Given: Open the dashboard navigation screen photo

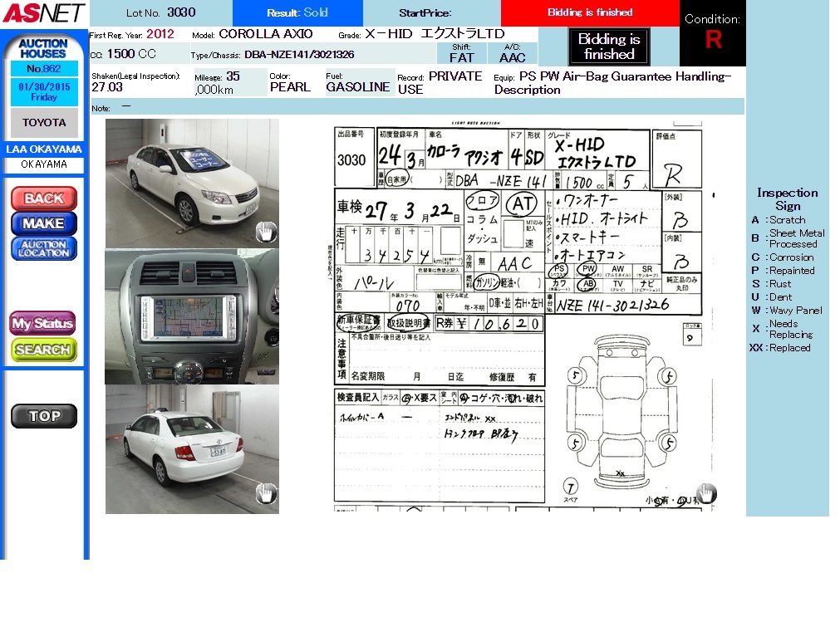Looking at the screenshot, I should [x=191, y=316].
